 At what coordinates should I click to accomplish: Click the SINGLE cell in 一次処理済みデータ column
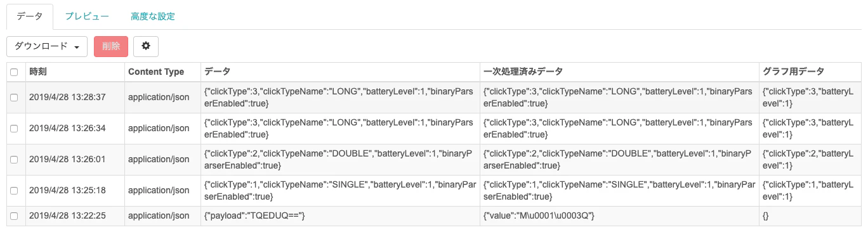coord(619,190)
